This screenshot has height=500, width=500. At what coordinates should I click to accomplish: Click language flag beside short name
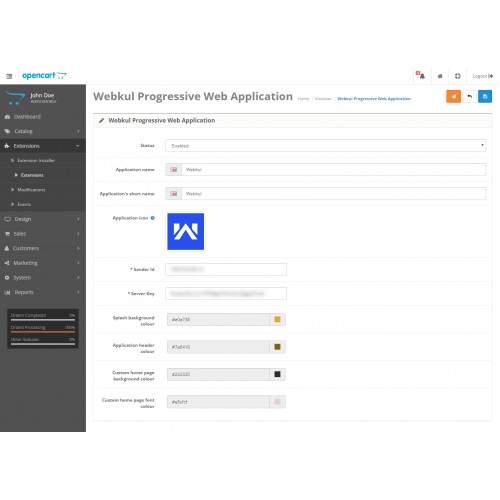point(174,194)
